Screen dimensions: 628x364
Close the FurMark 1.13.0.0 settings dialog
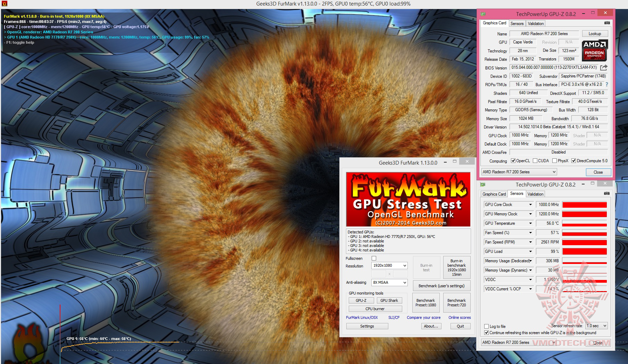click(x=467, y=162)
